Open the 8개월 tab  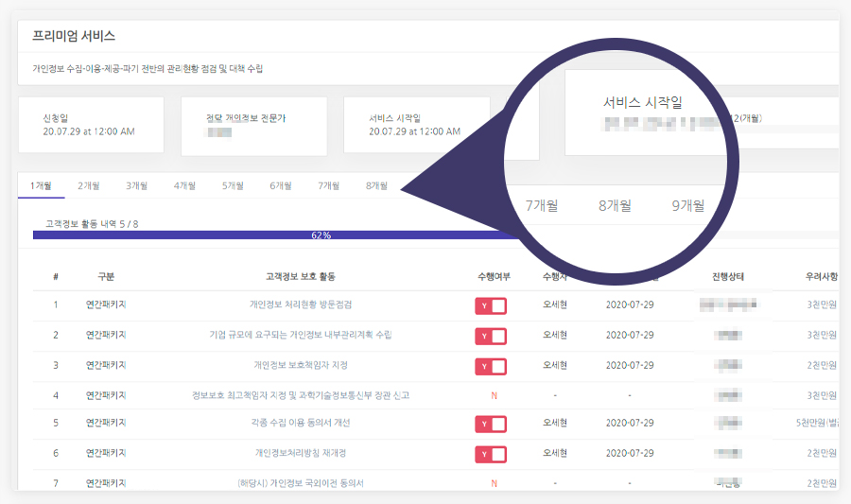click(376, 186)
